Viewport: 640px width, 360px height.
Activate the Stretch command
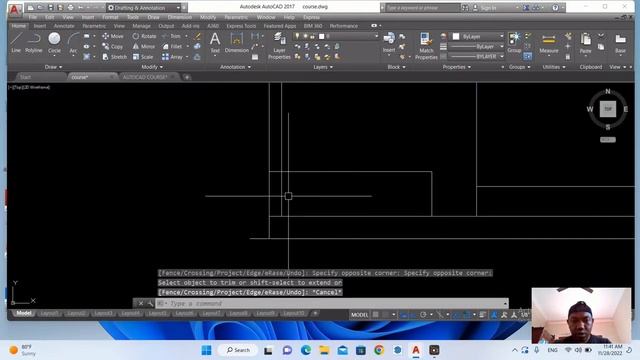(115, 57)
